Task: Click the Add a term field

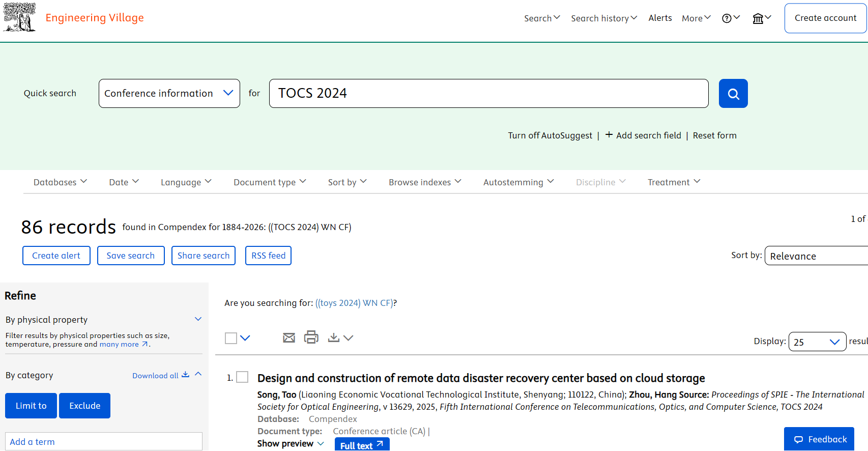Action: tap(104, 441)
